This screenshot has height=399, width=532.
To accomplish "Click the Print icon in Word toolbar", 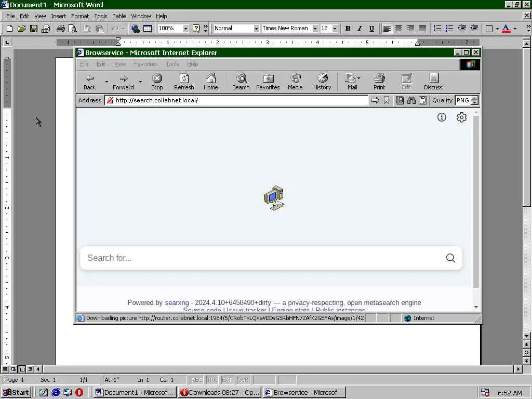I will 60,29.
